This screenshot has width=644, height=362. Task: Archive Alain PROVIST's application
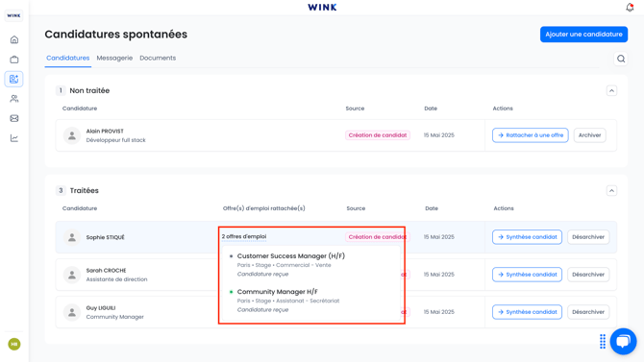pyautogui.click(x=589, y=135)
